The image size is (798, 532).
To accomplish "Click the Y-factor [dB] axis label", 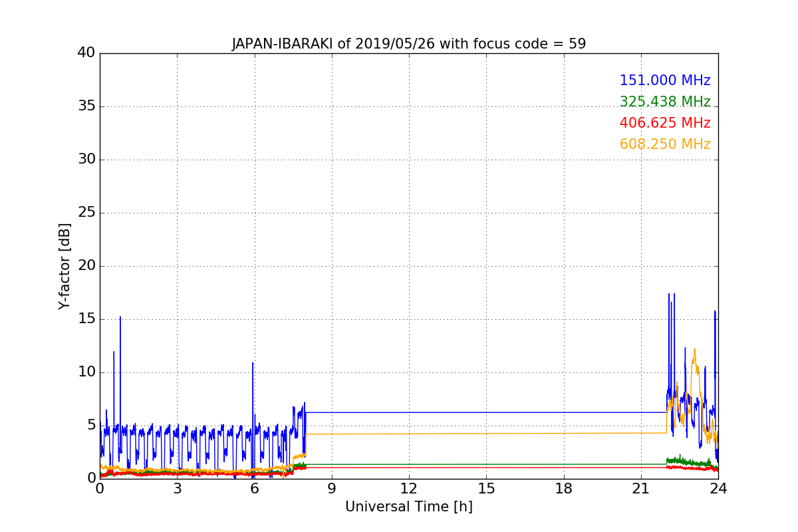I will point(65,266).
